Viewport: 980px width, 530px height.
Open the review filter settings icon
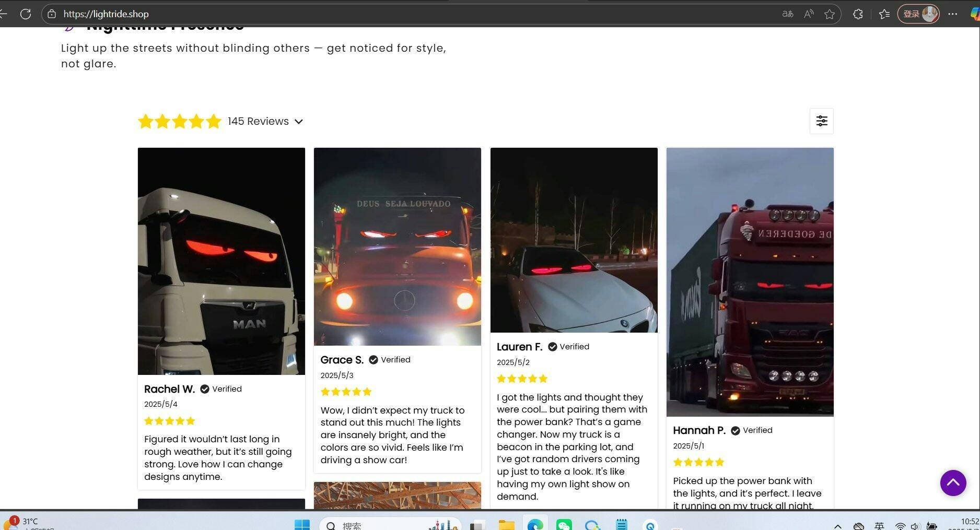pos(821,121)
